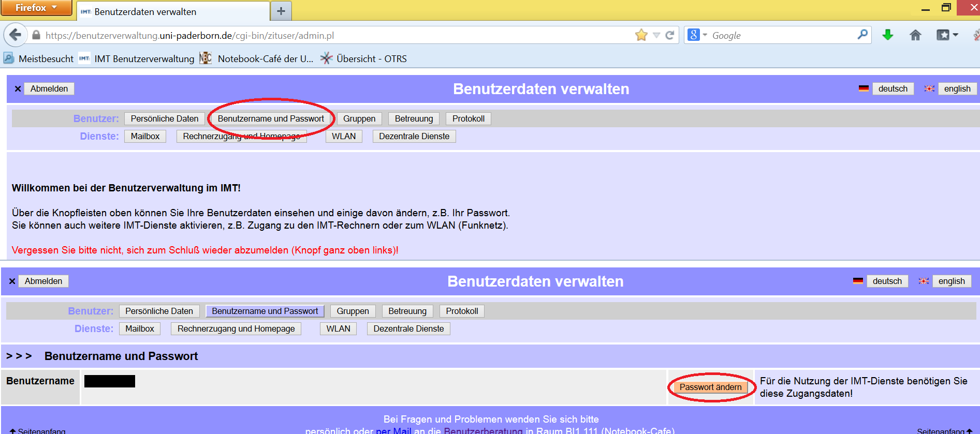Click into the Google search field
Viewport: 980px width, 434px height.
pos(782,35)
